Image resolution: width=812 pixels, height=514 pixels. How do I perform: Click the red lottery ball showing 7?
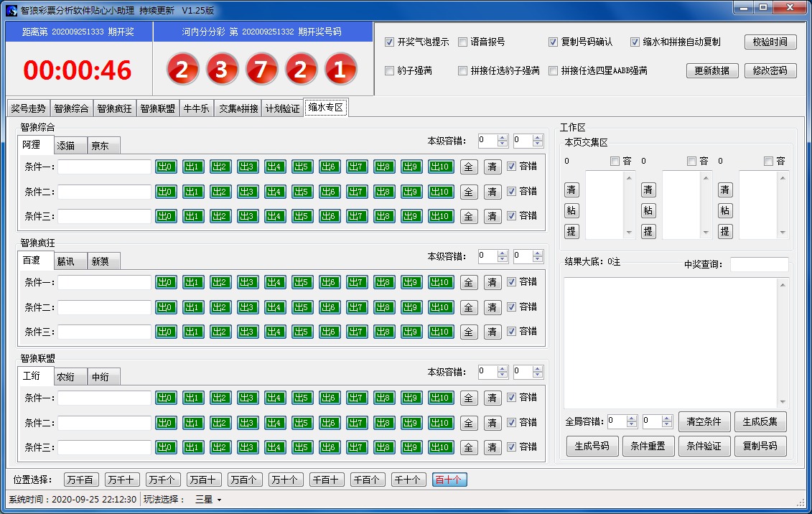point(262,70)
